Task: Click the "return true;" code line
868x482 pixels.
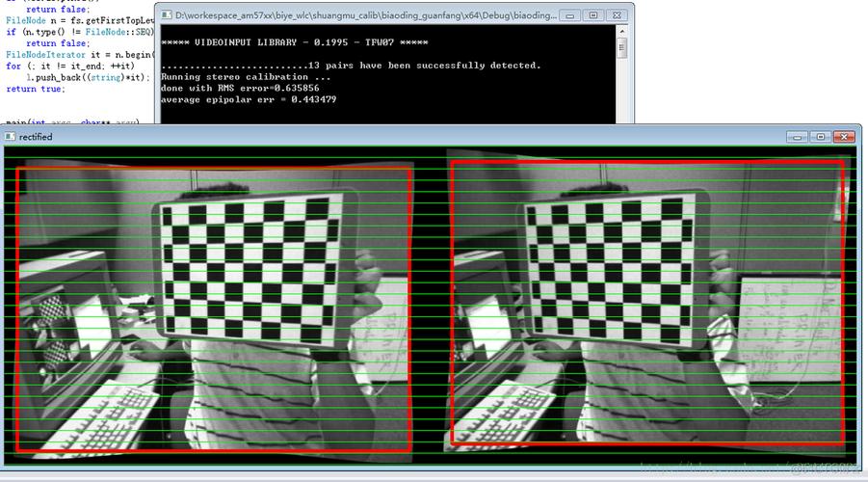Action: pyautogui.click(x=36, y=89)
